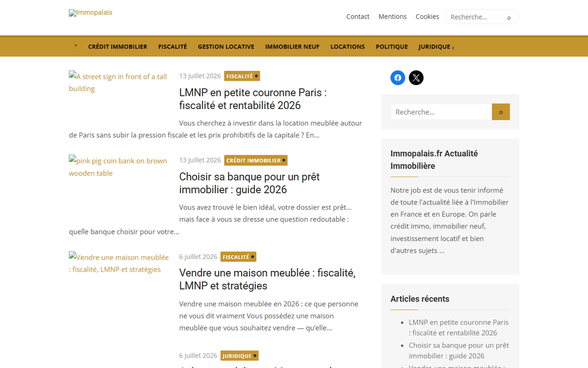Open the X (Twitter) social icon

416,78
